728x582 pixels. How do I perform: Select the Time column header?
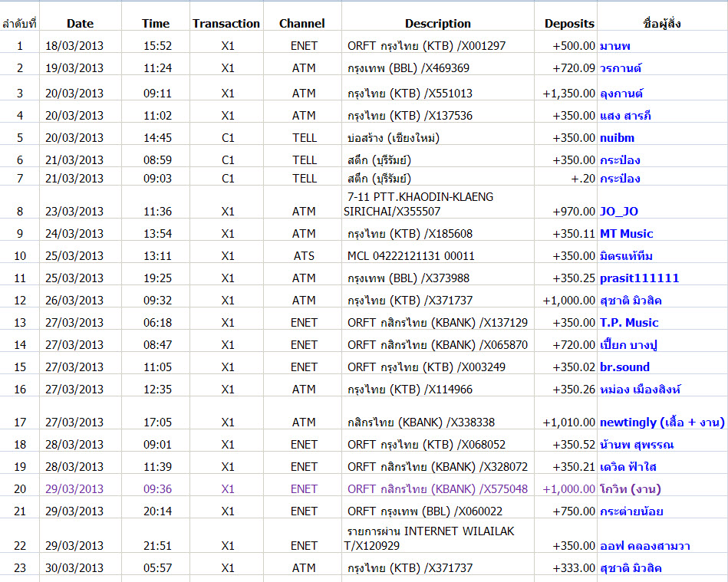[x=156, y=24]
